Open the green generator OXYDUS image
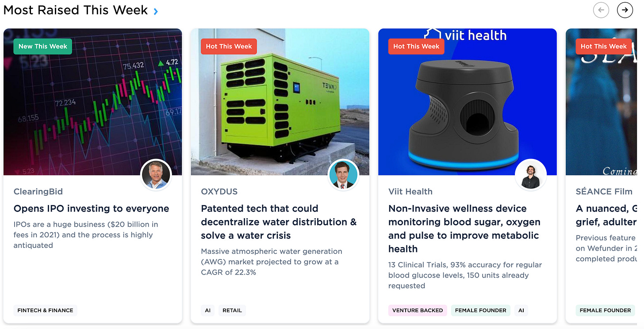 280,102
